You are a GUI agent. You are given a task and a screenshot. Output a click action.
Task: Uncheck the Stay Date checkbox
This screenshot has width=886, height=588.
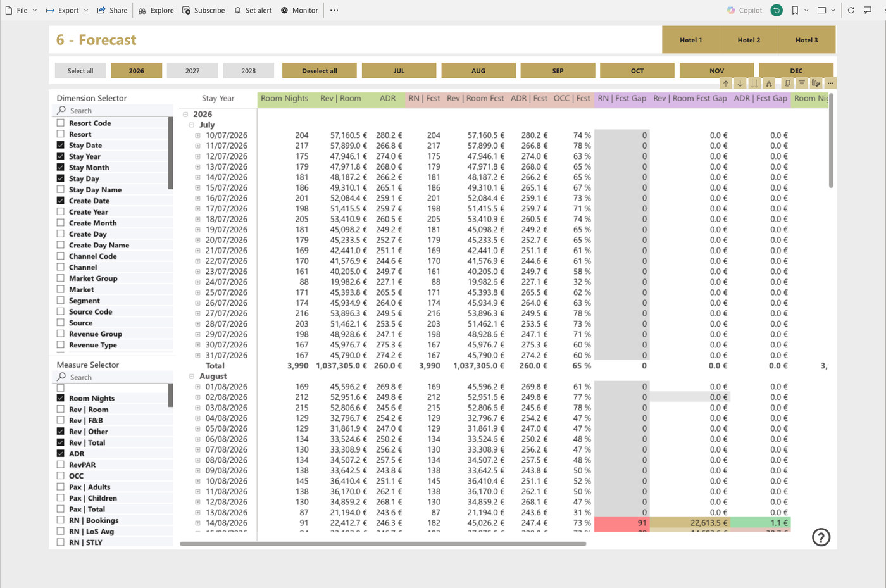(x=61, y=145)
